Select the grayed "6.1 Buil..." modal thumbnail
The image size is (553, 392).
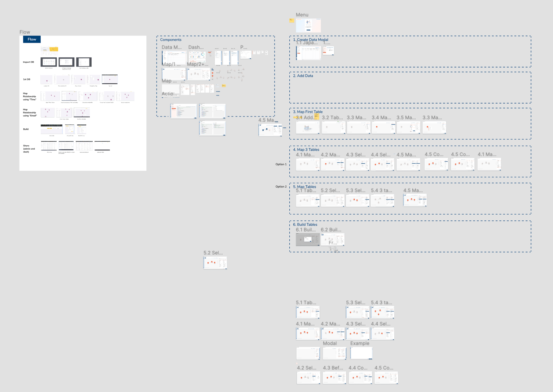click(307, 239)
